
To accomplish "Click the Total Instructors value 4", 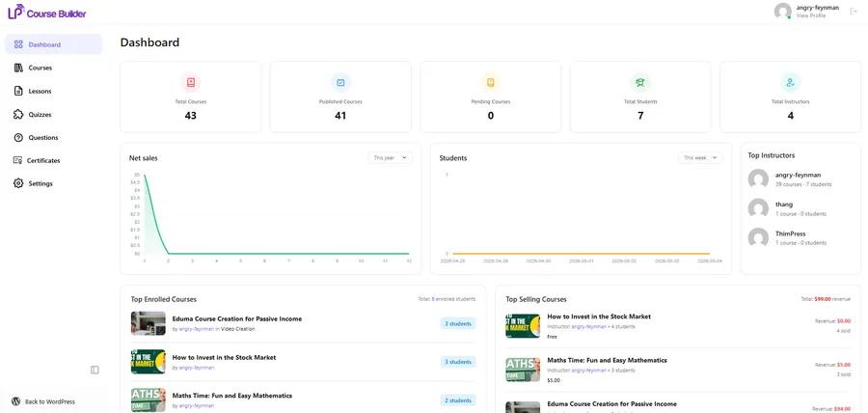I will coord(791,116).
